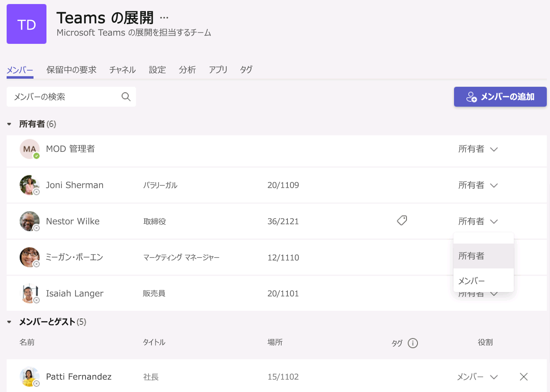Viewport: 550px width, 392px height.
Task: Click the title マーケティング マネージャー
Action: tap(181, 257)
